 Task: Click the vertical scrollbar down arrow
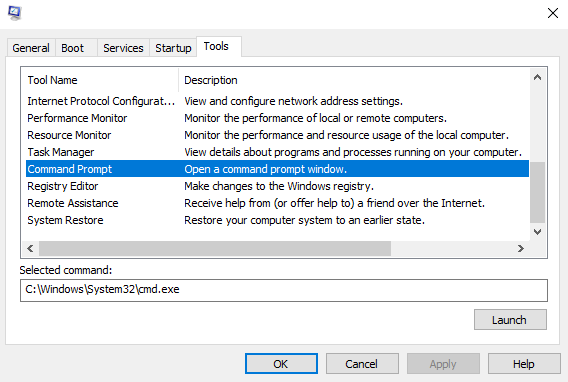[x=538, y=232]
